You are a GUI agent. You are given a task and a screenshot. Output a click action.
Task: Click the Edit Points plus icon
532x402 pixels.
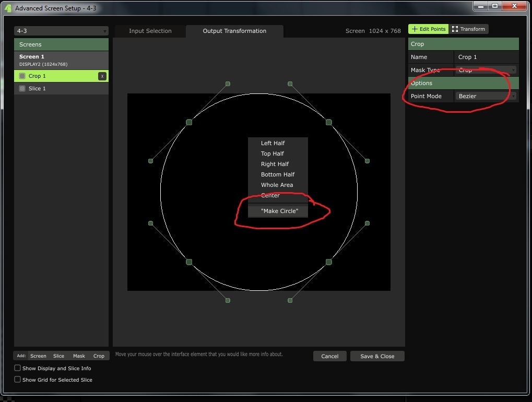point(415,29)
